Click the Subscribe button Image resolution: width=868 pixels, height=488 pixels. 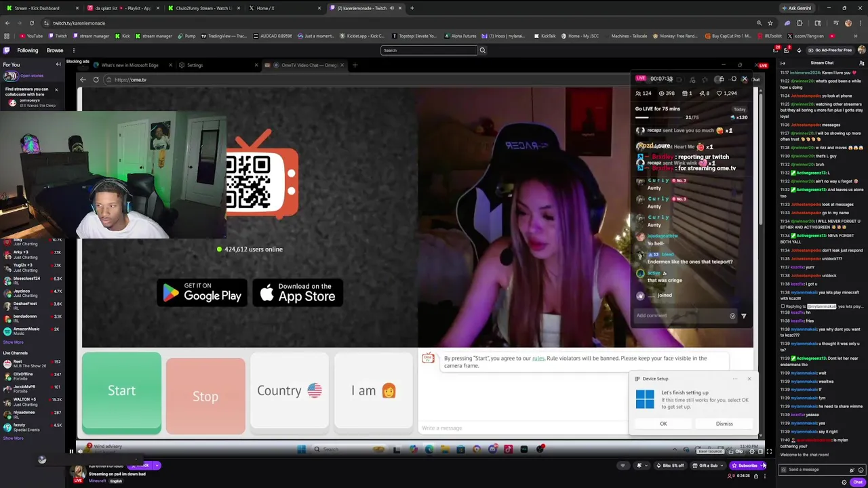tap(745, 466)
